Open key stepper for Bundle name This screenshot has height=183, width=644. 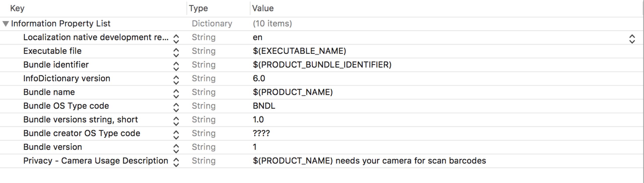click(x=176, y=94)
